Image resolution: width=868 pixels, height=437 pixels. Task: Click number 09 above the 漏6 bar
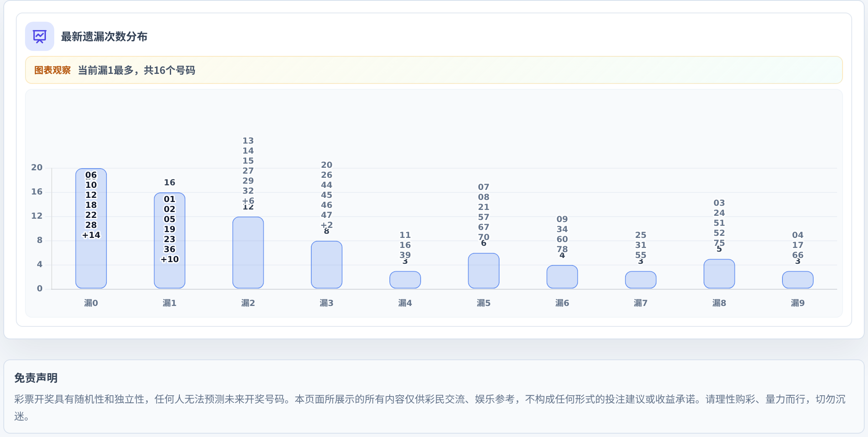[x=562, y=219]
